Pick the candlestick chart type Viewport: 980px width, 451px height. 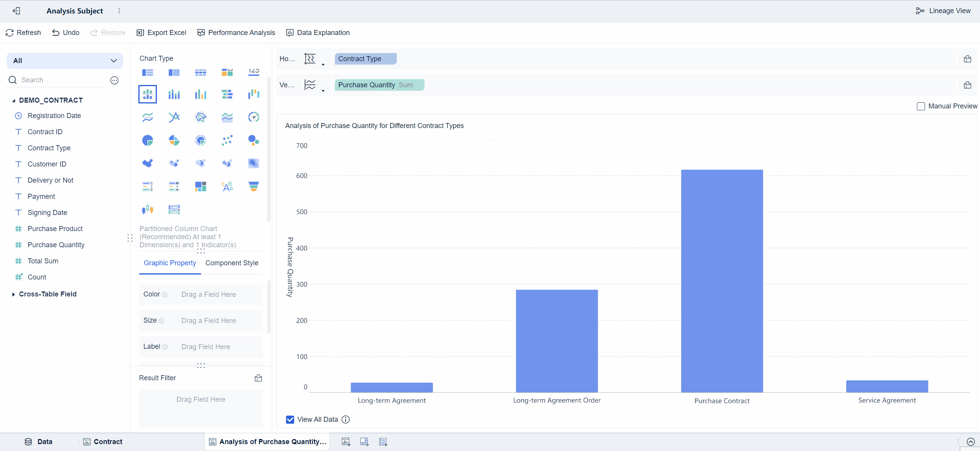click(x=148, y=210)
